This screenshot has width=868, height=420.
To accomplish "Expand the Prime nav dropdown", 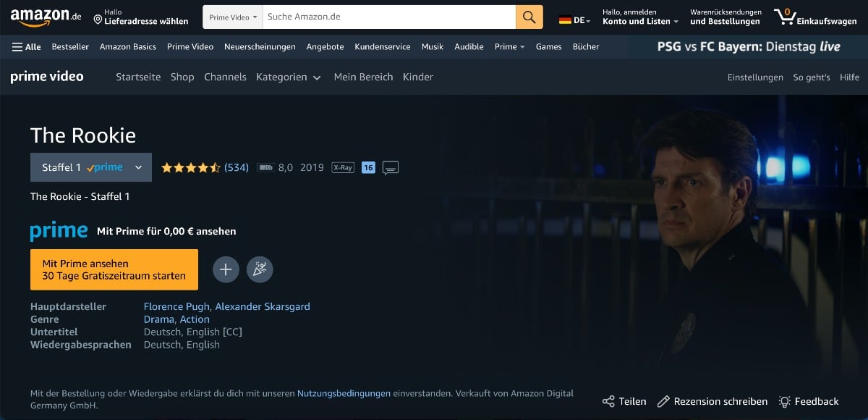I will (510, 47).
